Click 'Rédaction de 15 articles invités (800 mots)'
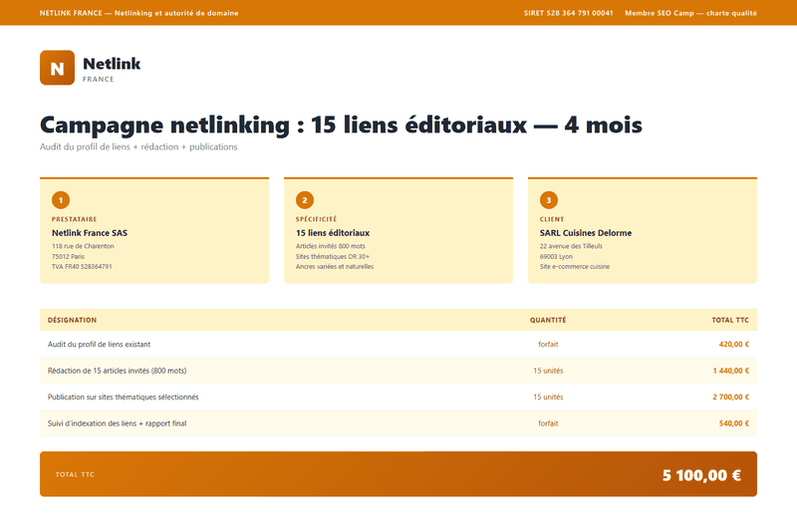The image size is (797, 532). 117,371
